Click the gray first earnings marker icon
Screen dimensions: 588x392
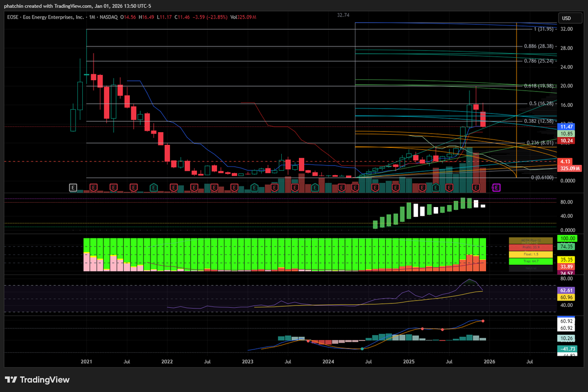click(73, 187)
